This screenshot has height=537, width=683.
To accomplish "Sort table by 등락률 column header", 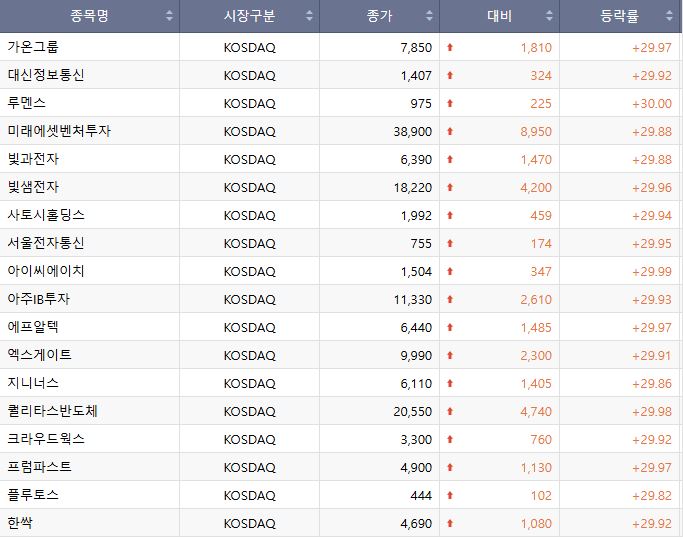I will pyautogui.click(x=619, y=16).
